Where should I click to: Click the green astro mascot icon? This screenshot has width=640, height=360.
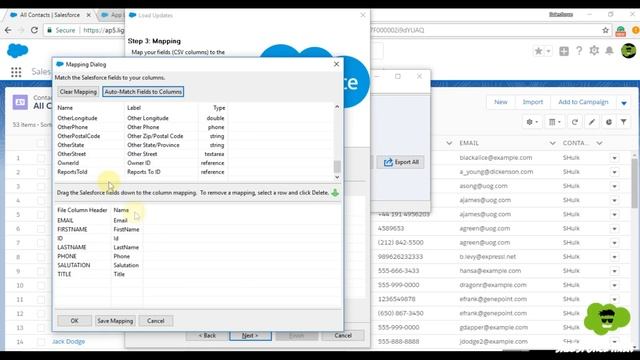[x=607, y=319]
